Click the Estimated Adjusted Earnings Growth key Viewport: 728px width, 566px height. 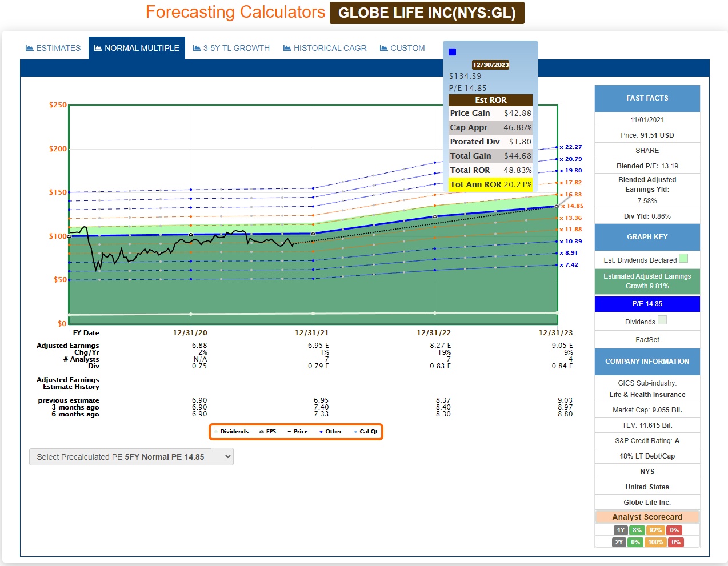[x=647, y=281]
